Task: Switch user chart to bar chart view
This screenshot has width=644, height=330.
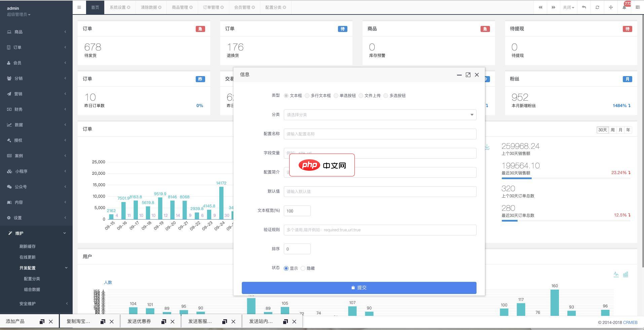Action: (626, 274)
